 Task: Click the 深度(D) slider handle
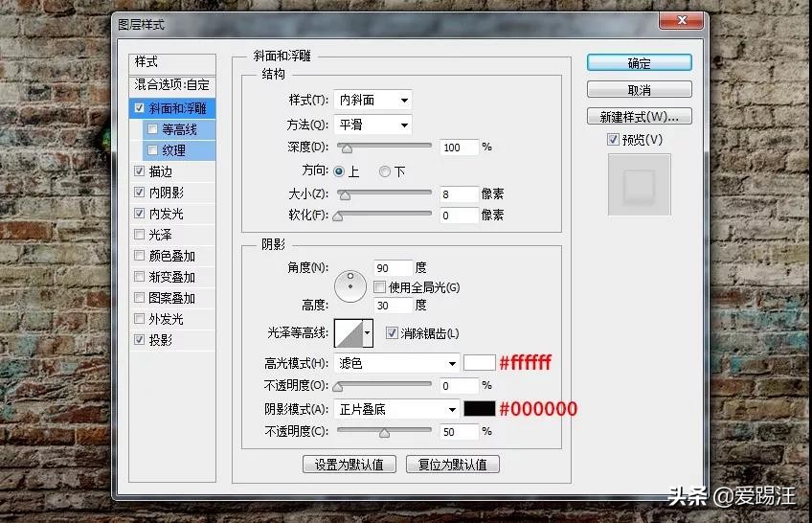coord(347,149)
